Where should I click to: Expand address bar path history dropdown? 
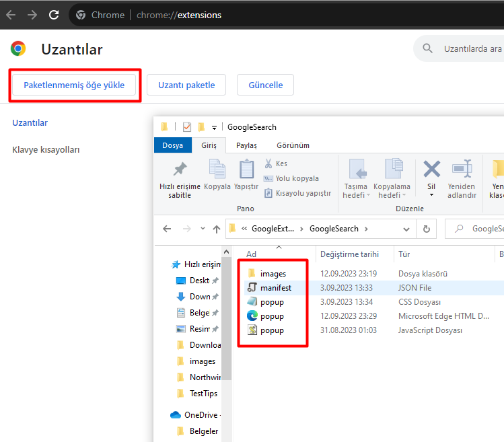click(x=406, y=229)
